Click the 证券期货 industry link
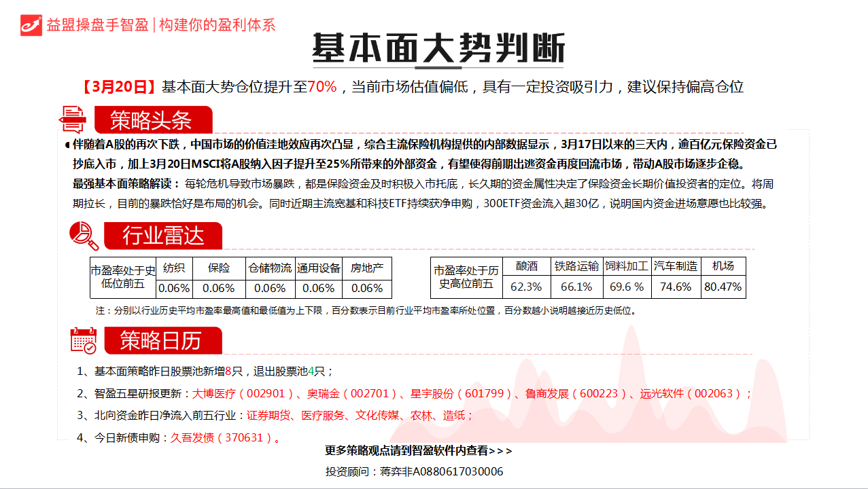 268,416
